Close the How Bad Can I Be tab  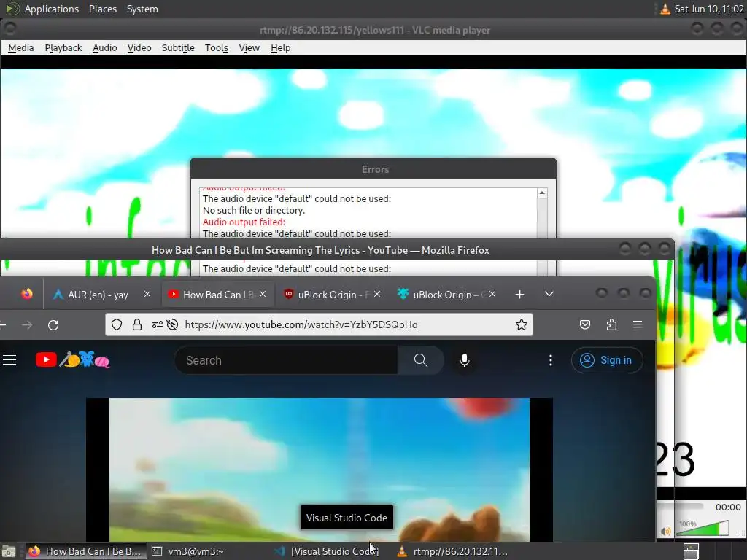tap(263, 295)
